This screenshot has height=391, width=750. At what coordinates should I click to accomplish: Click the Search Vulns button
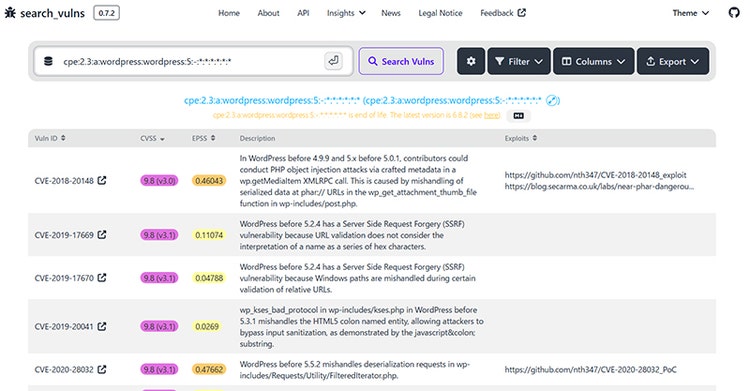pyautogui.click(x=401, y=61)
